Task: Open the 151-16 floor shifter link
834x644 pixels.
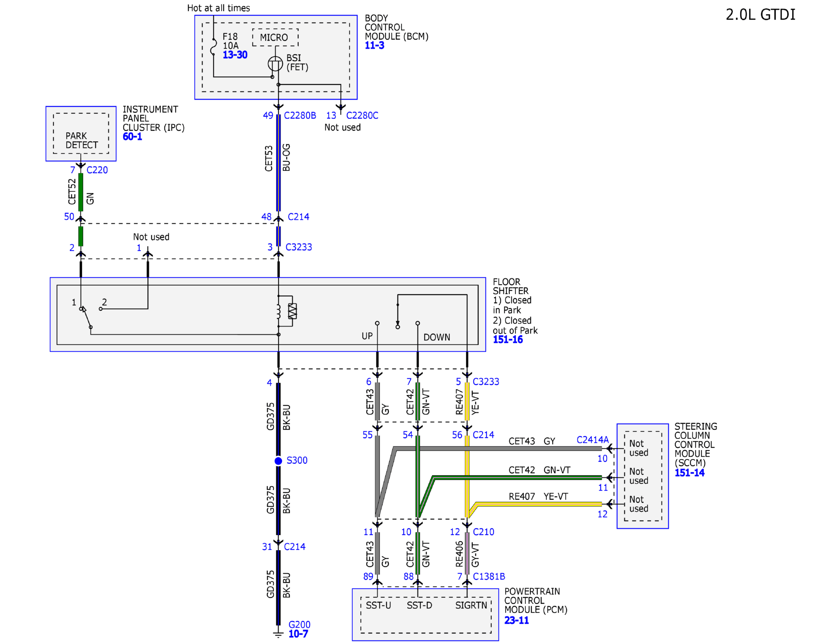Action: coord(507,339)
